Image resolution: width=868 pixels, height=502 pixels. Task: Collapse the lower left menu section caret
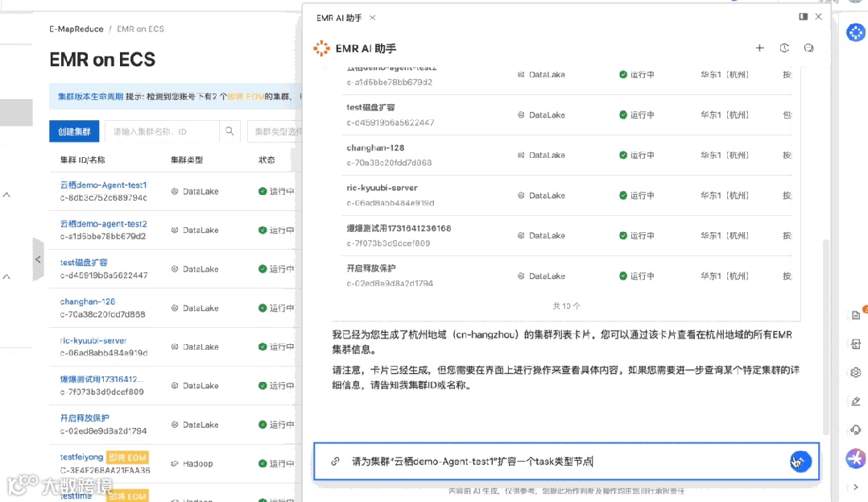point(6,276)
